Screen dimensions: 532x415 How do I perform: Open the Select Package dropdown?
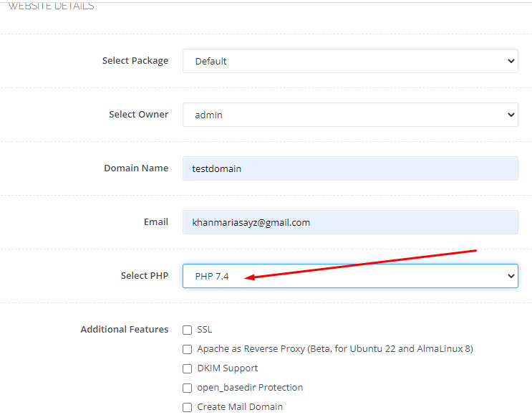[350, 61]
